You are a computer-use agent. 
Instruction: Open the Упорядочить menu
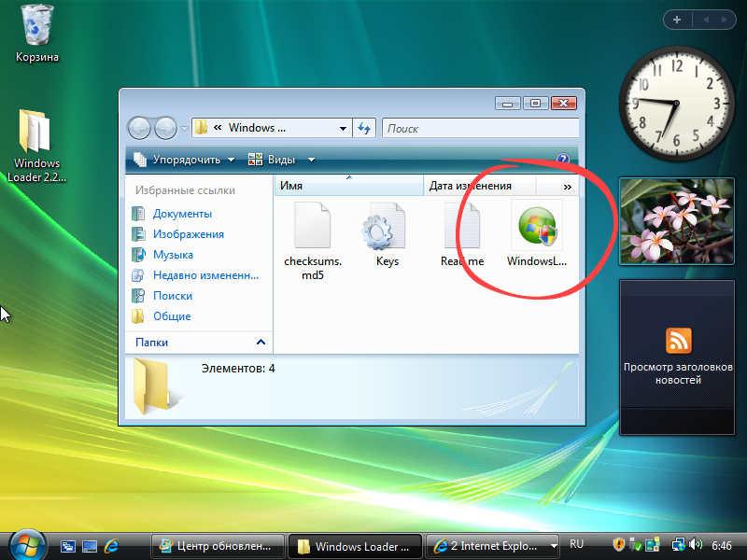tap(184, 160)
